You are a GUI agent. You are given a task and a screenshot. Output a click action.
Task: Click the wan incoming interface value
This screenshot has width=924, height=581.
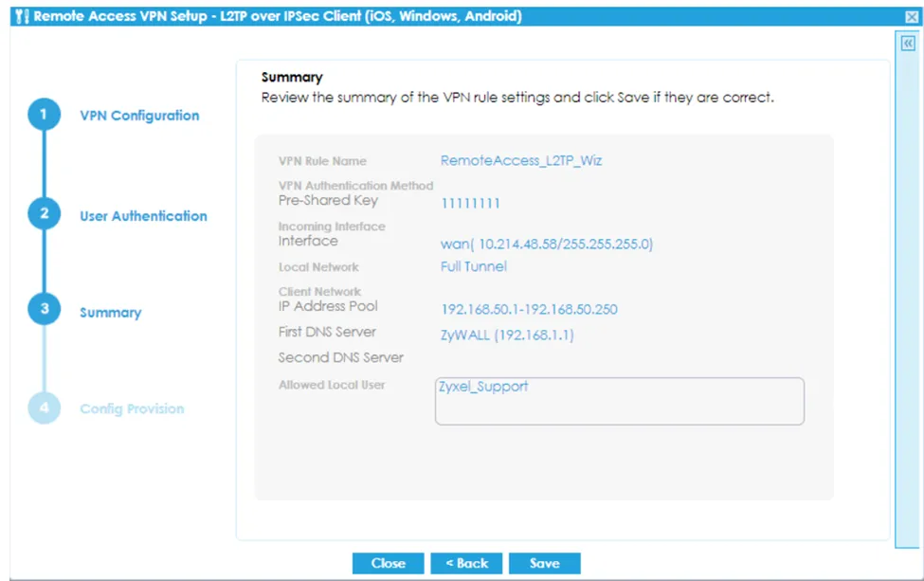click(547, 245)
